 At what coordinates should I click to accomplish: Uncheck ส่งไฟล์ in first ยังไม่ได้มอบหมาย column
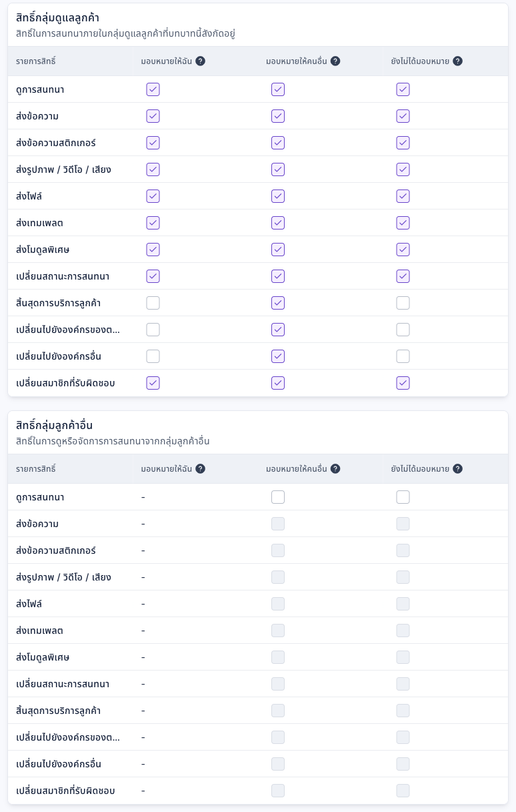pyautogui.click(x=403, y=196)
